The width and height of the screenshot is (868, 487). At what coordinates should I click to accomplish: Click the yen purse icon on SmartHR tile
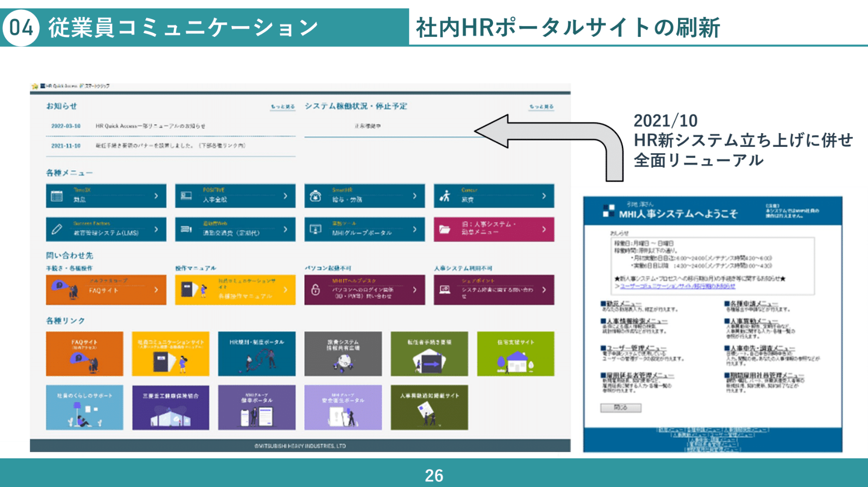pos(316,196)
